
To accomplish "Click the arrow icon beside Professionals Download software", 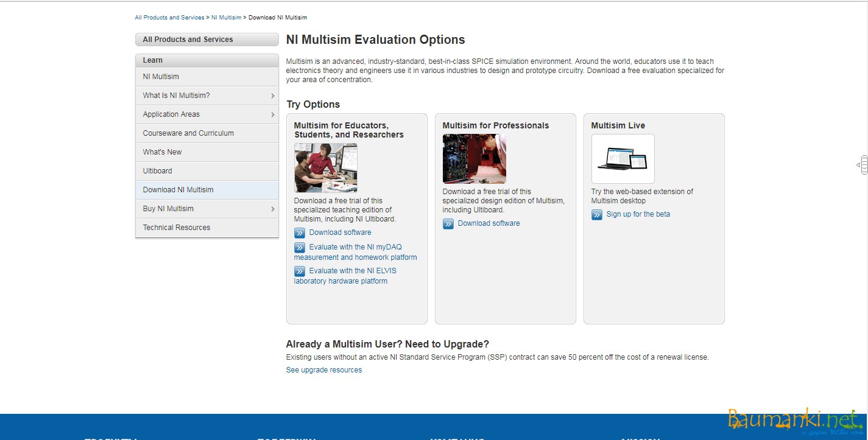I will click(x=448, y=224).
